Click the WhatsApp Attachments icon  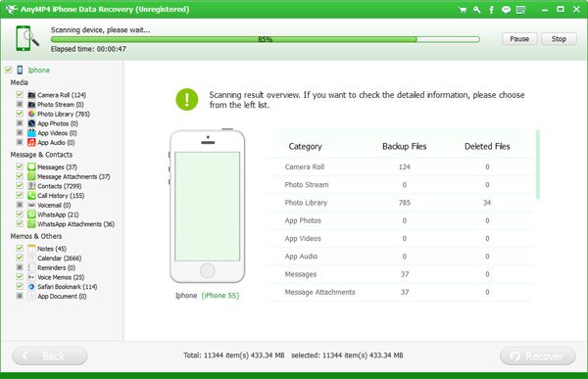click(32, 224)
